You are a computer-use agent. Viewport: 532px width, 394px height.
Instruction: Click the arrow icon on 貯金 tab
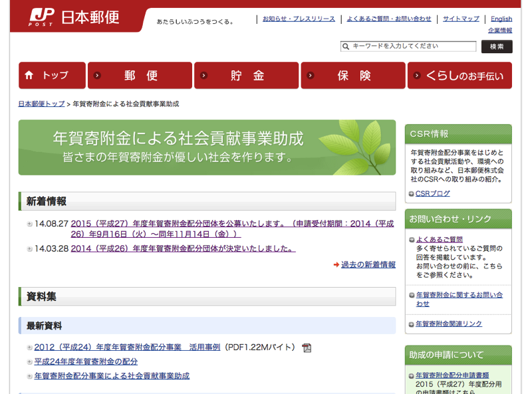coord(204,75)
